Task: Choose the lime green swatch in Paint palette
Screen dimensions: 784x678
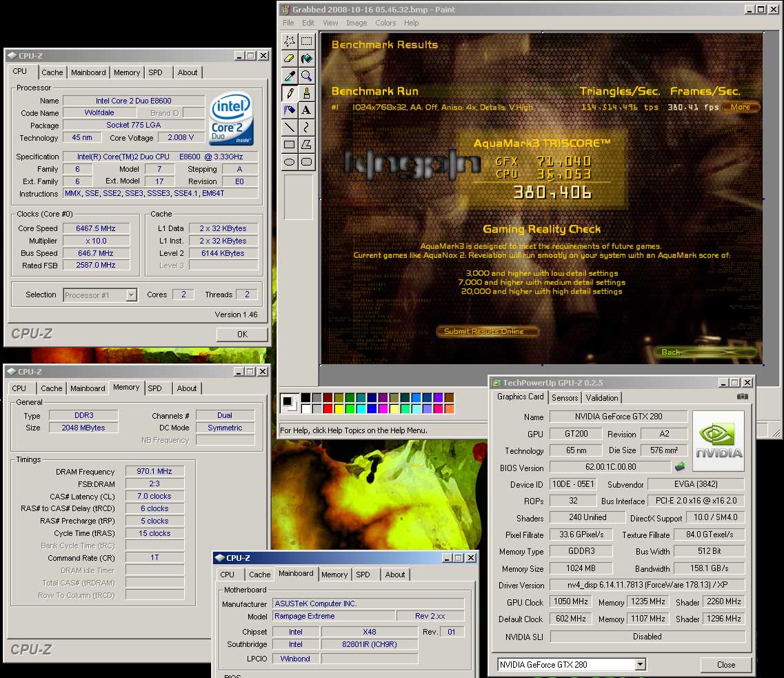Action: tap(350, 408)
